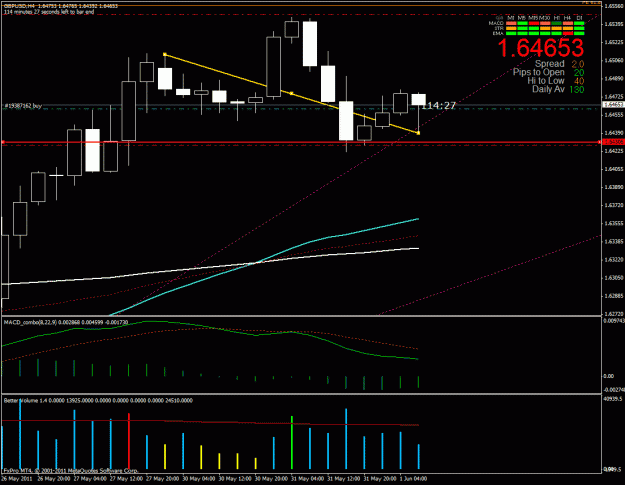Image resolution: width=625 pixels, height=485 pixels.
Task: Click the orange 2.0 spread value
Action: pyautogui.click(x=578, y=64)
